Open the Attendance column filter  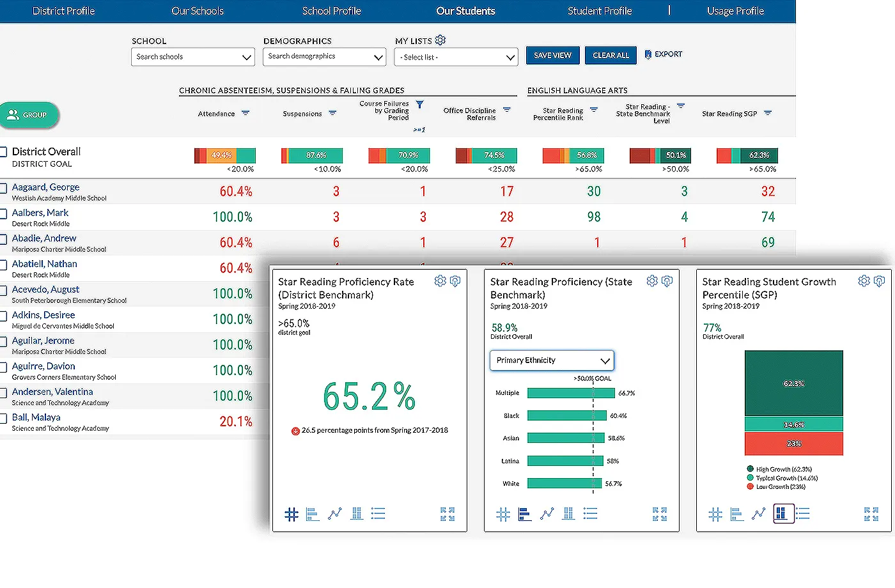pyautogui.click(x=246, y=113)
